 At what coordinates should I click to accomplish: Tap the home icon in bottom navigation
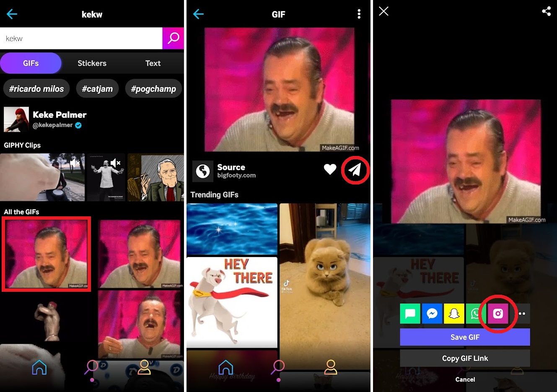(39, 367)
